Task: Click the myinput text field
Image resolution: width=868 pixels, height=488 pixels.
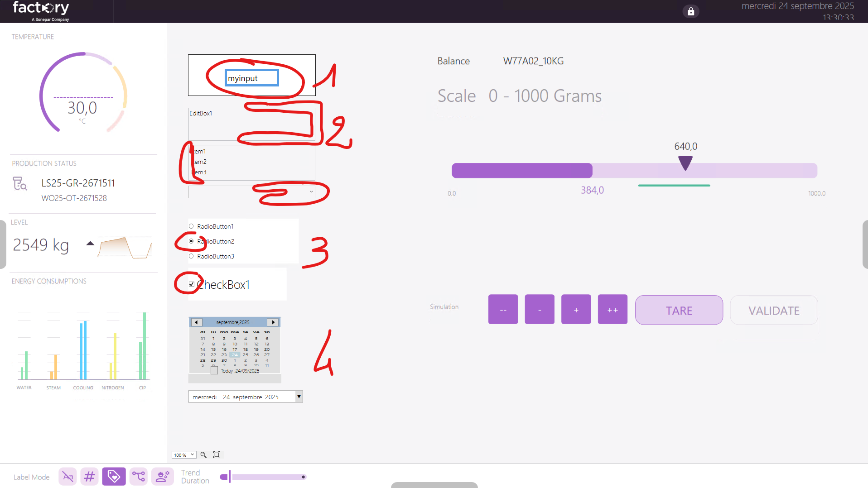Action: tap(252, 78)
